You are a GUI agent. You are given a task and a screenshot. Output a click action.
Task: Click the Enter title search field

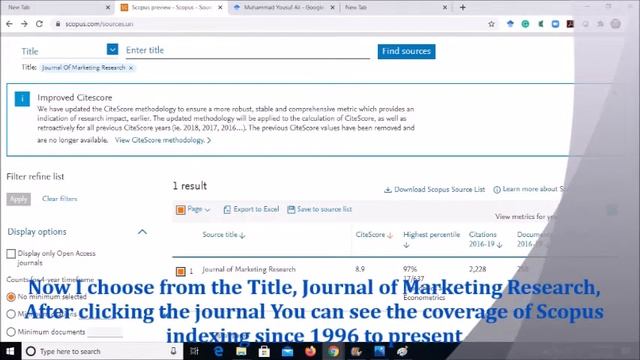(x=247, y=51)
